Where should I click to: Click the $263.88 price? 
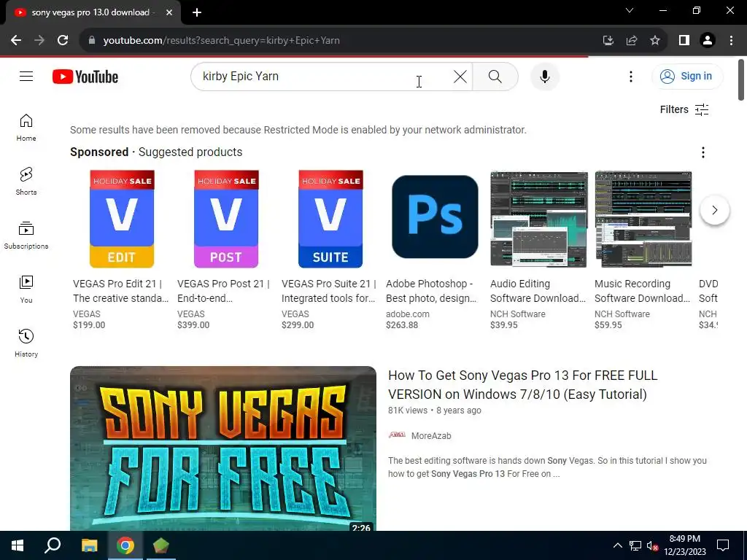(x=402, y=325)
